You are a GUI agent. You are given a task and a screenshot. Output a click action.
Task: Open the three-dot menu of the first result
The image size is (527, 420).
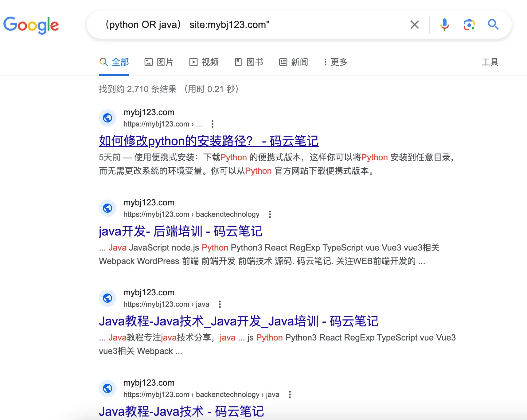click(x=212, y=124)
